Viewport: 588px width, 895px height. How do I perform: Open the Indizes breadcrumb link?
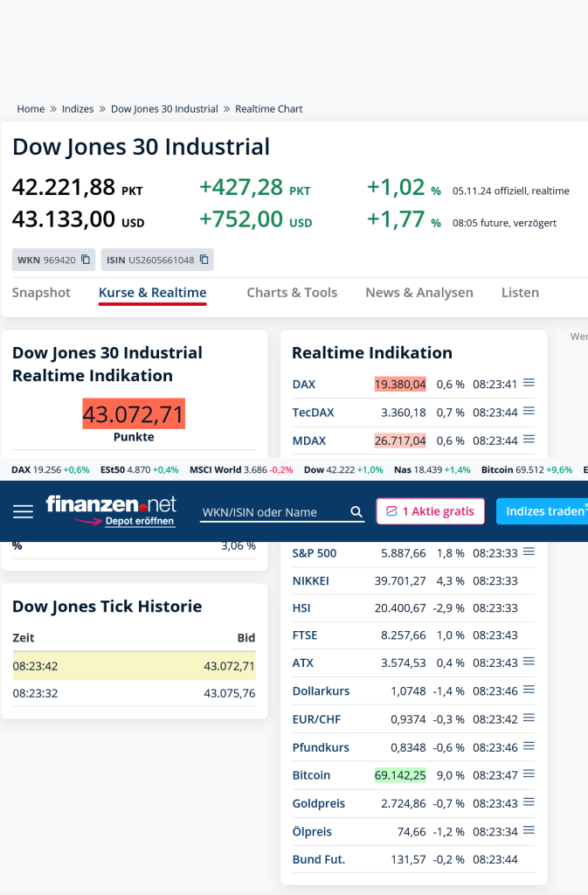[x=78, y=109]
